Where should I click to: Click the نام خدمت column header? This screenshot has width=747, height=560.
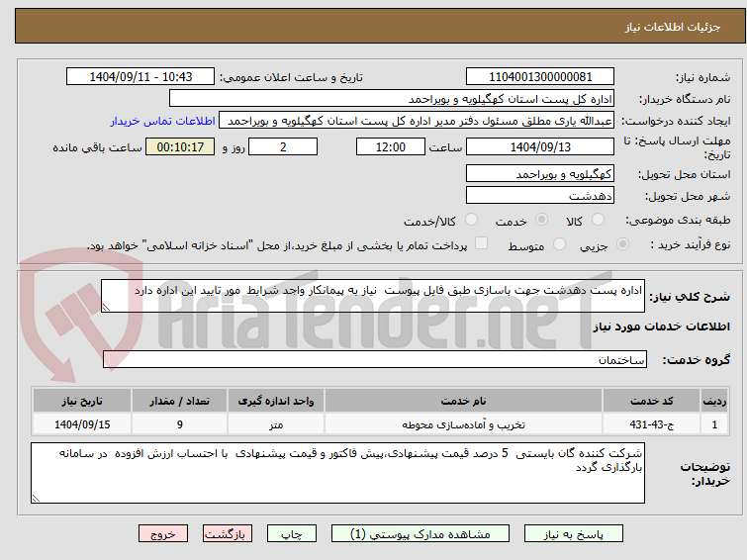(x=463, y=401)
